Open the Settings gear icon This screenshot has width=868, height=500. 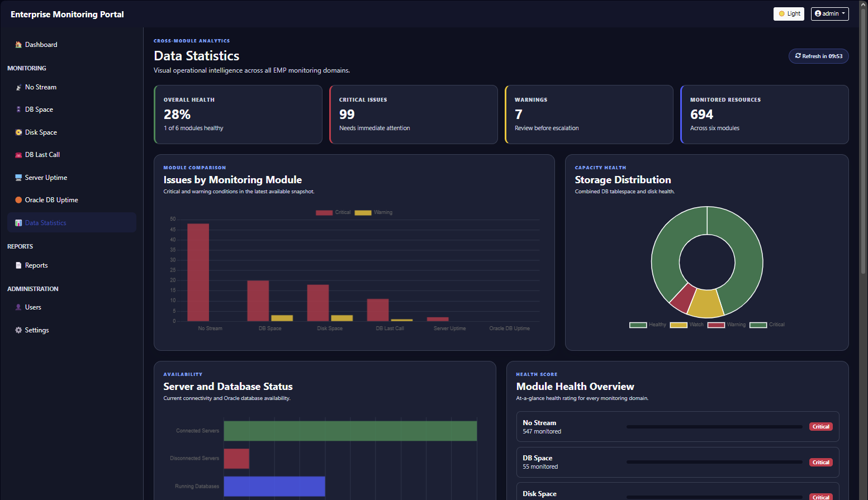[18, 330]
